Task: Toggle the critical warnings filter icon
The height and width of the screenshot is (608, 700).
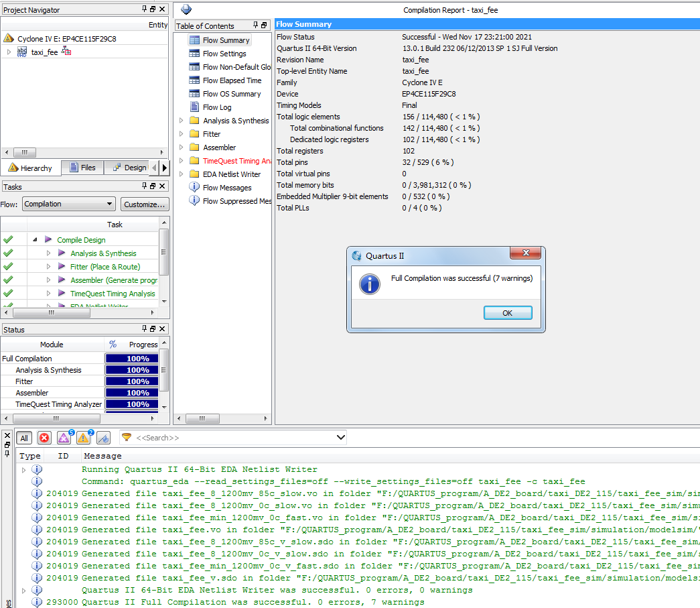Action: click(x=64, y=438)
